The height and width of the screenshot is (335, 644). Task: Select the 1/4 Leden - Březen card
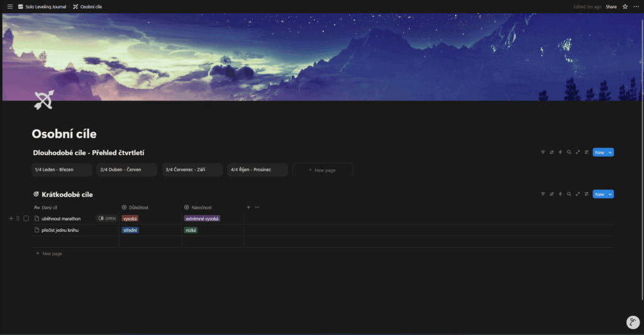coord(62,170)
